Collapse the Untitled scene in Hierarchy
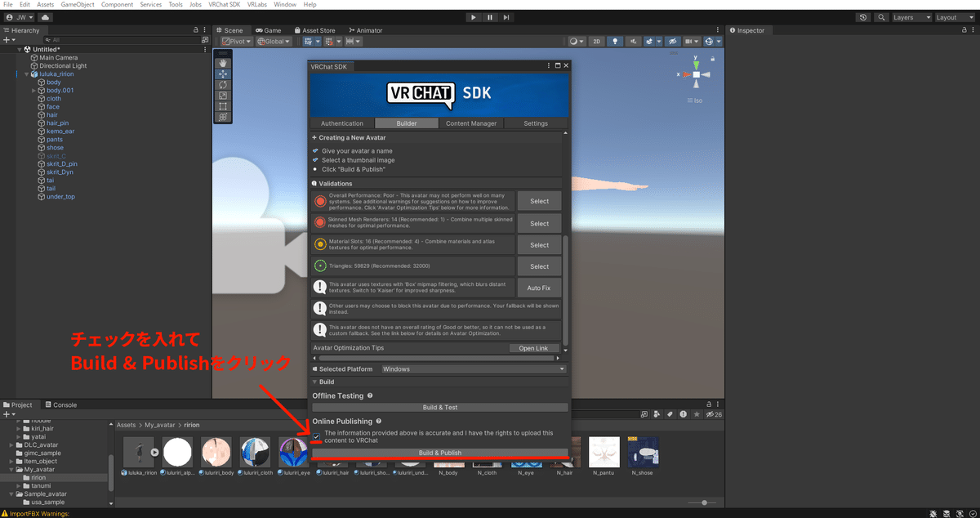 click(x=20, y=49)
